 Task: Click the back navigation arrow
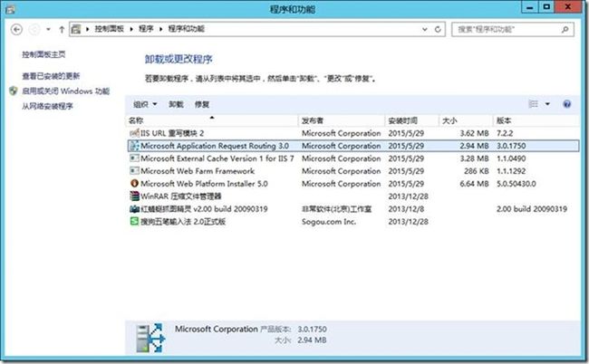pos(16,29)
